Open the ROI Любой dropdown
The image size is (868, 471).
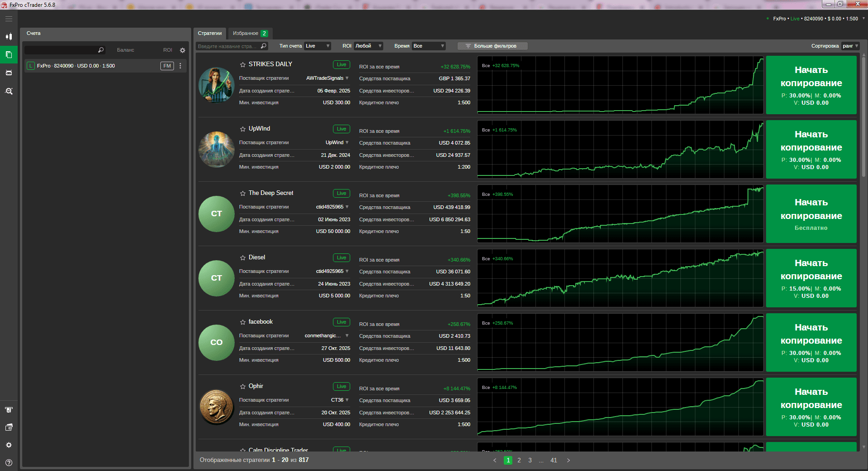(x=368, y=46)
